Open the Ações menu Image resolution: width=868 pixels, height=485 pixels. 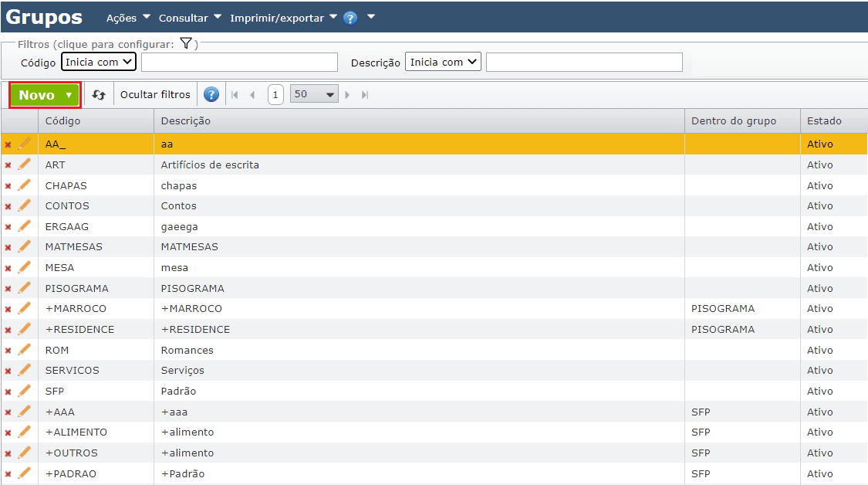pos(122,17)
